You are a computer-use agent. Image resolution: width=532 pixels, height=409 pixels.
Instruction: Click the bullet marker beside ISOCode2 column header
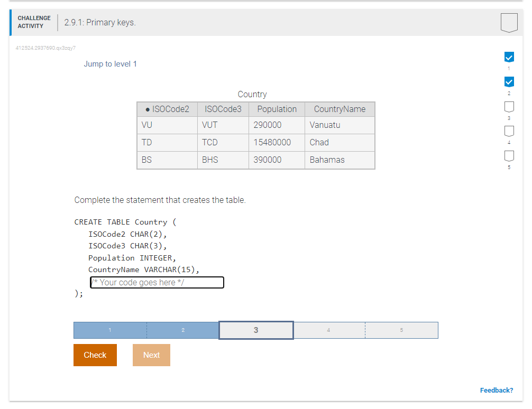146,109
